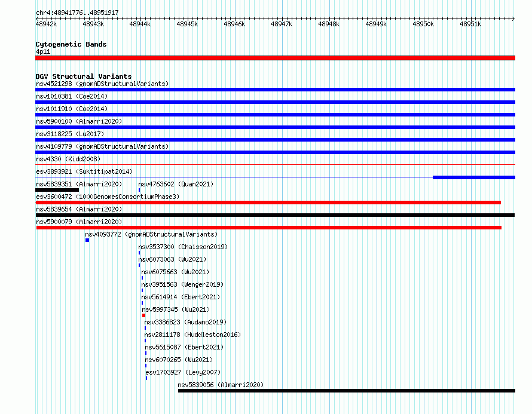The image size is (532, 414).
Task: Click the 48944k ruler tick label
Action: pos(140,24)
